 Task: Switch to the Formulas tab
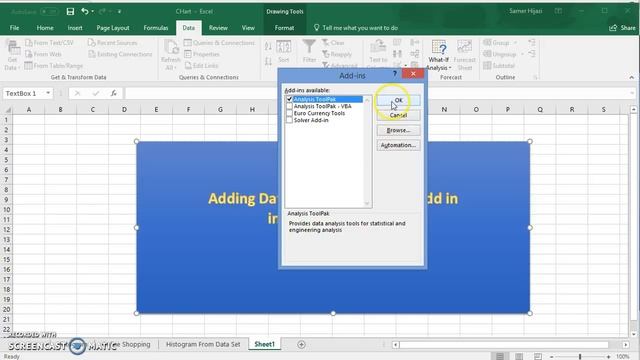pos(156,28)
